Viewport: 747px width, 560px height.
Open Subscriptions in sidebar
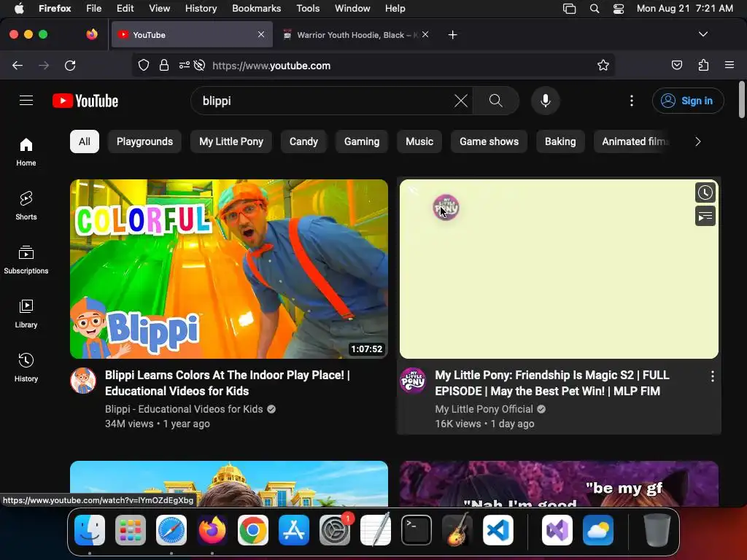click(x=26, y=260)
